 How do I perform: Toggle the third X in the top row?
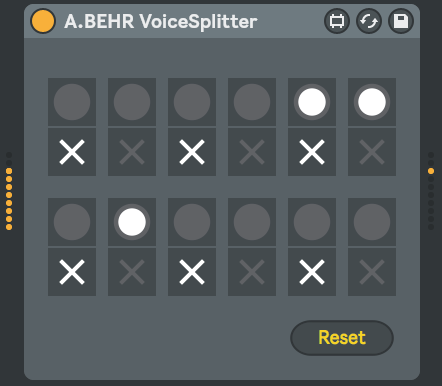(192, 152)
